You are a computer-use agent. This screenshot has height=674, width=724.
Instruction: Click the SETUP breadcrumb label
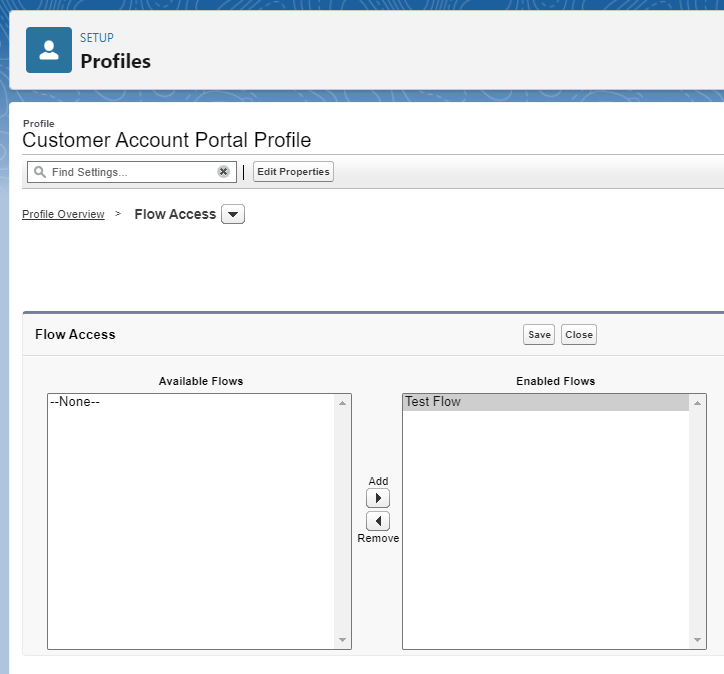coord(97,38)
